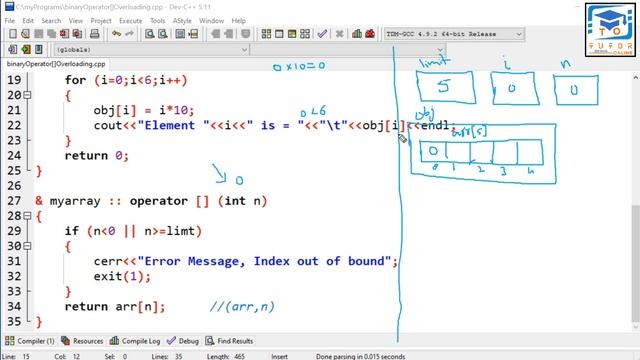The image size is (640, 360).
Task: Click the Close file toolbar icon
Action: click(x=64, y=34)
